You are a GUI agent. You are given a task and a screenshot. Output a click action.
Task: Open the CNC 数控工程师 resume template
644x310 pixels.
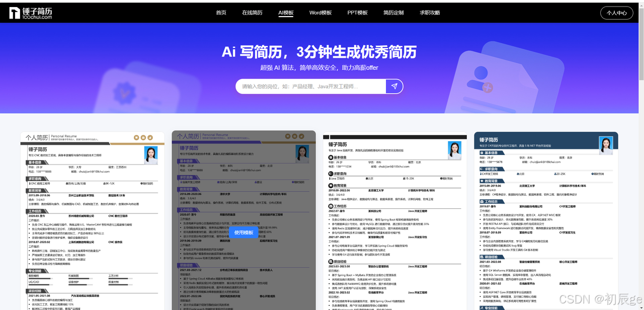(93, 220)
